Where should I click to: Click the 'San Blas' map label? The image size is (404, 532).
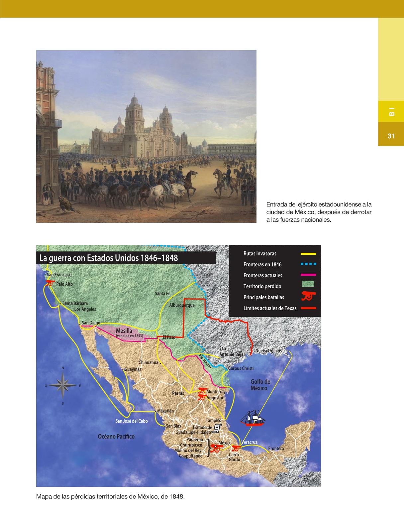pyautogui.click(x=173, y=426)
